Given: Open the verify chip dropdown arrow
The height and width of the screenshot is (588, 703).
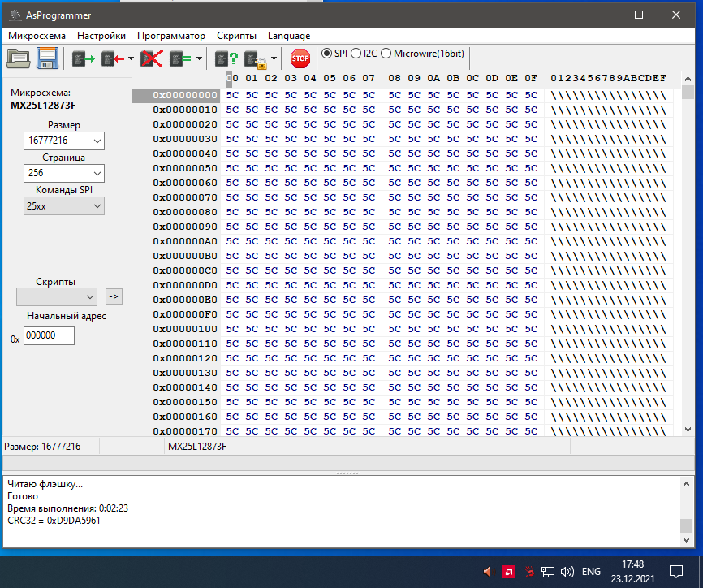Looking at the screenshot, I should tap(199, 58).
